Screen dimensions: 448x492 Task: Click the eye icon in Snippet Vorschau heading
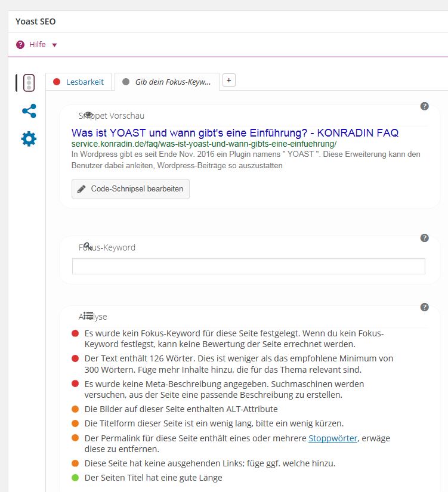tap(88, 115)
